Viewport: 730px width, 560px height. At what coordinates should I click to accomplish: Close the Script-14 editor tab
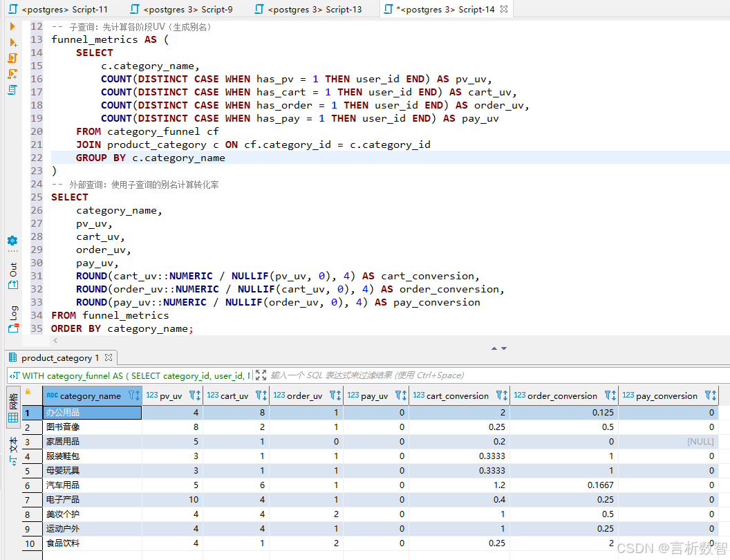(504, 9)
